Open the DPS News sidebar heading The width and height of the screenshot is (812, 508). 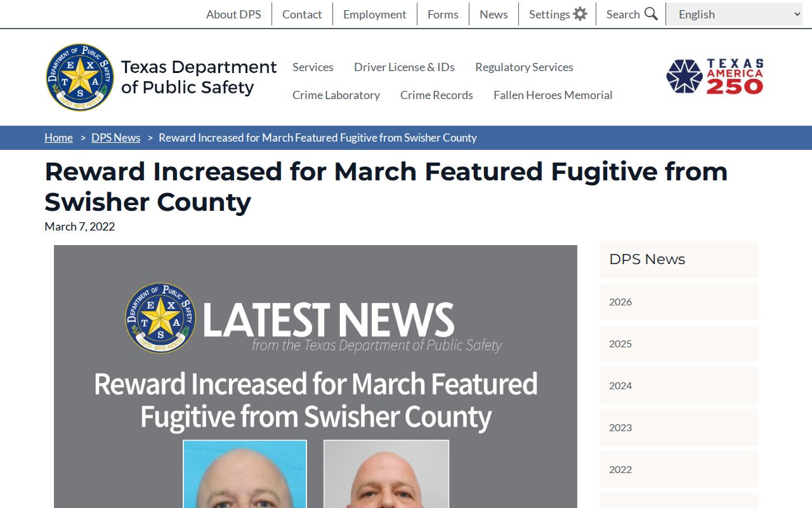[x=679, y=259]
